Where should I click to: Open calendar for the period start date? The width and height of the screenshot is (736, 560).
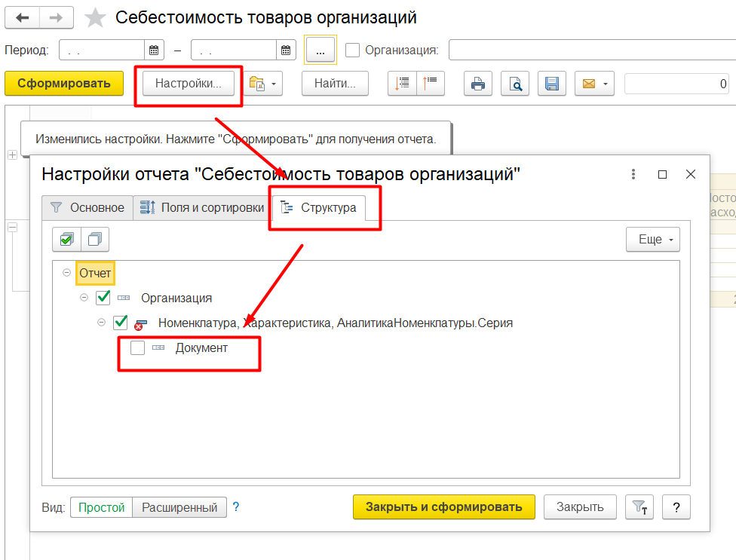154,50
